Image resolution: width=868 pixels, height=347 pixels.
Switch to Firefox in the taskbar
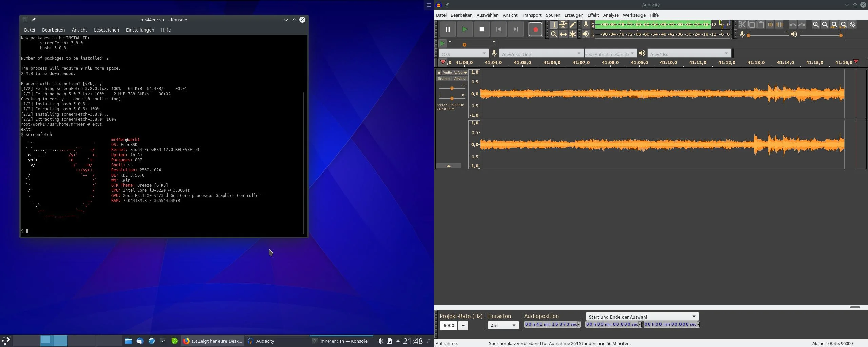point(213,341)
